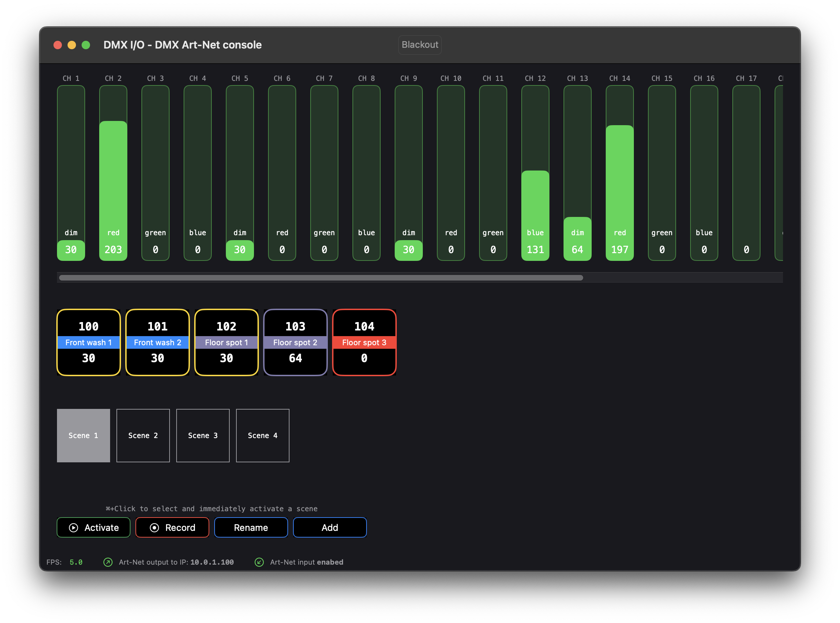
Task: Click the window title DMX I/O text
Action: click(x=183, y=45)
